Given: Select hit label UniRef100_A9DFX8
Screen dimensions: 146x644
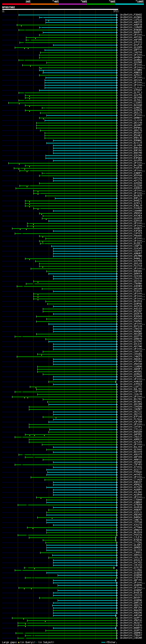Looking at the screenshot, I should pyautogui.click(x=131, y=25).
